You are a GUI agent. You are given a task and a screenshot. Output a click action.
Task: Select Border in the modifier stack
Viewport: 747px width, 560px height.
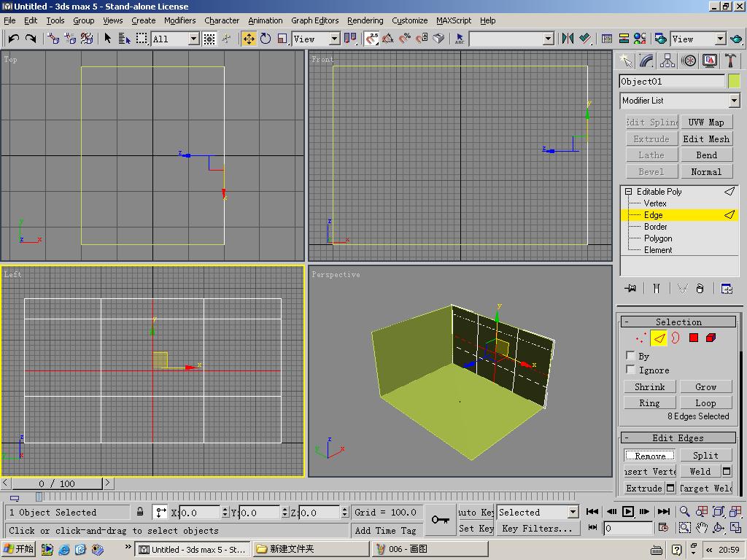pos(655,227)
